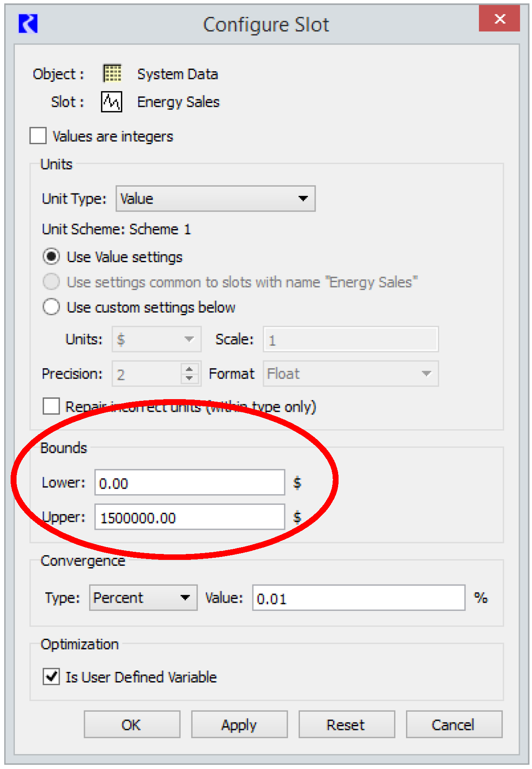Close the Configure Slot dialog
532x769 pixels.
pos(499,19)
